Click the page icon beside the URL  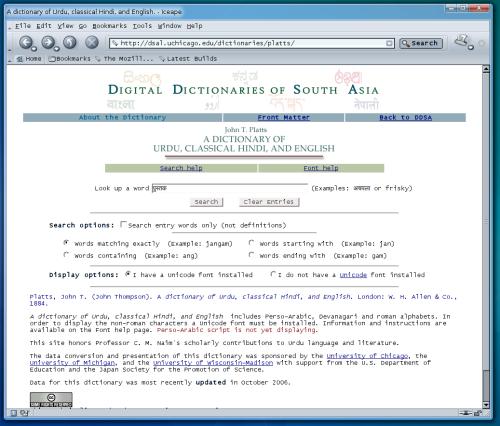point(115,43)
